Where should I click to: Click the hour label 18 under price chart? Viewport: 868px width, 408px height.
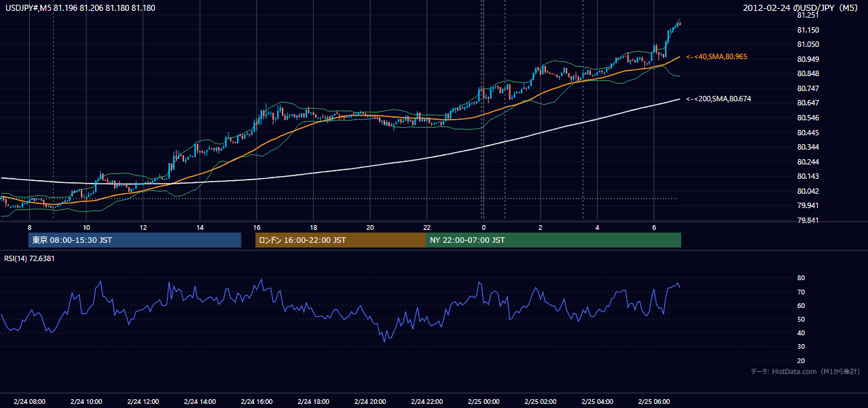313,227
